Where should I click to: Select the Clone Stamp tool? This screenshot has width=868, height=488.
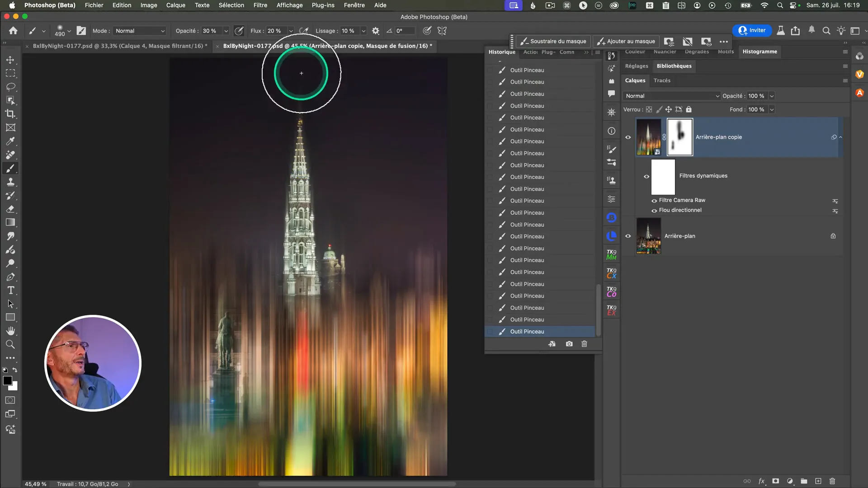click(10, 182)
